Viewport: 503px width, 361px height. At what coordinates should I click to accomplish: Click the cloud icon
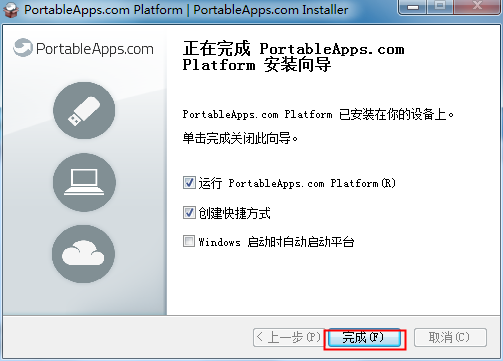83,254
